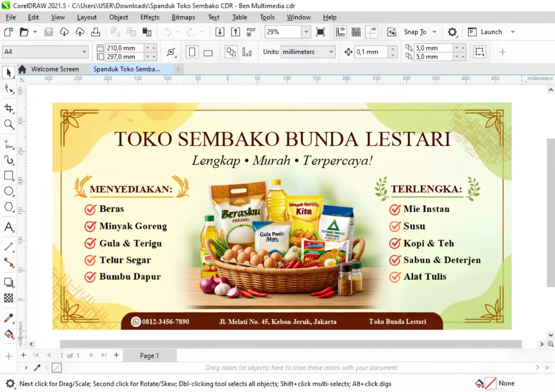
Task: Toggle Show Guidelines
Action: [372, 32]
